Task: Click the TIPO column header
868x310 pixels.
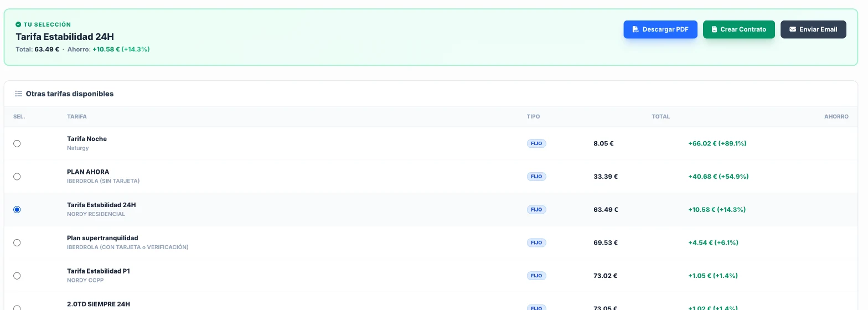Action: click(534, 117)
